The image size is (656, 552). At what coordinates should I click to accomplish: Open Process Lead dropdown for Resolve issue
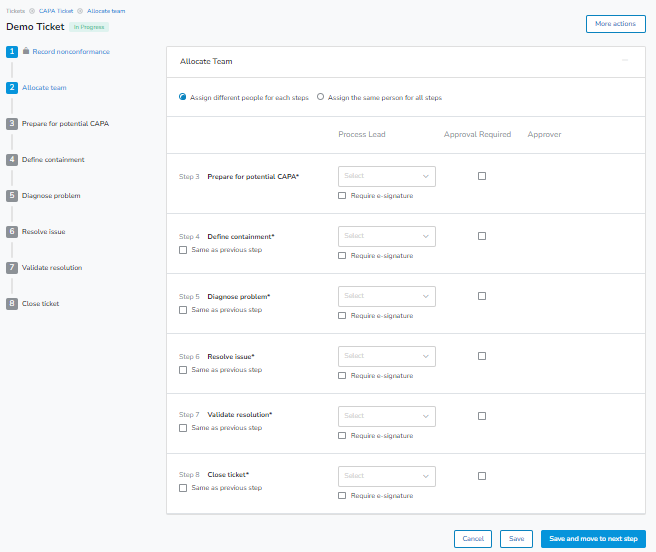(387, 356)
